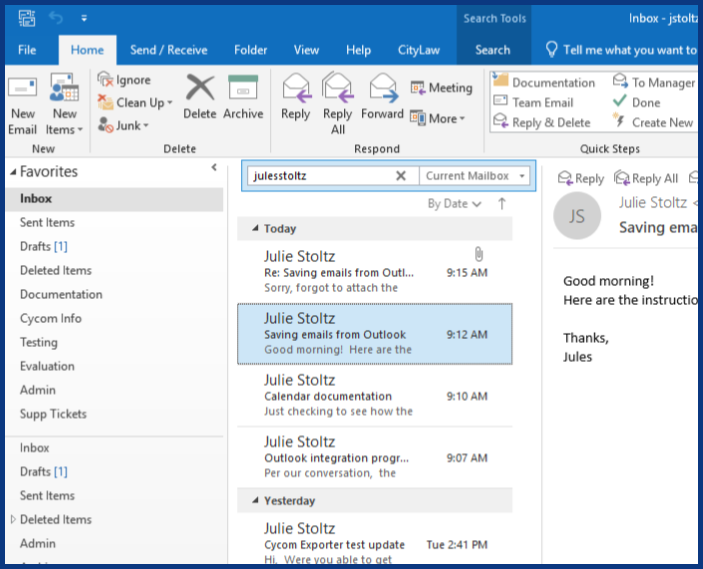Viewport: 703px width, 569px height.
Task: Click Reply in the reading pane
Action: (x=581, y=178)
